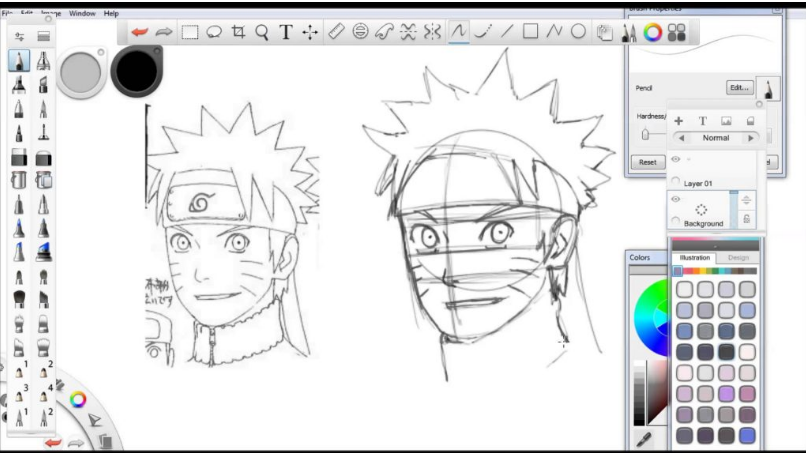The height and width of the screenshot is (453, 806).
Task: Enable the French Curve tool
Action: 384,32
